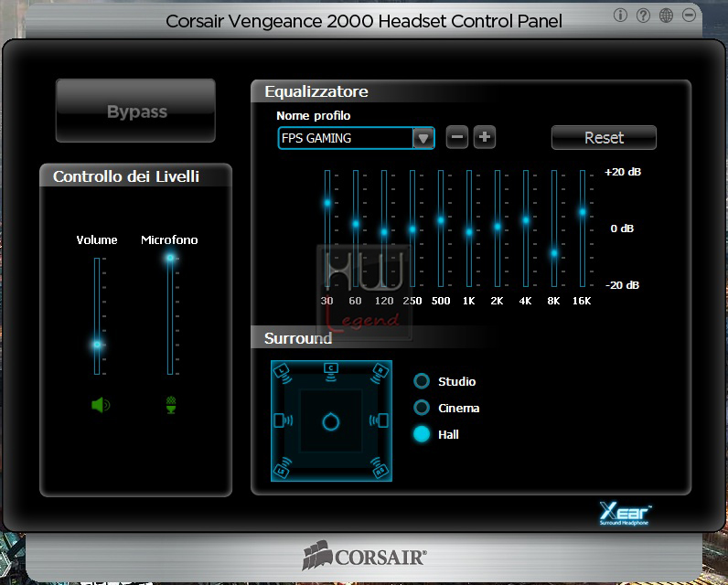
Task: Click the Xear Surround Headphone logo
Action: click(625, 514)
